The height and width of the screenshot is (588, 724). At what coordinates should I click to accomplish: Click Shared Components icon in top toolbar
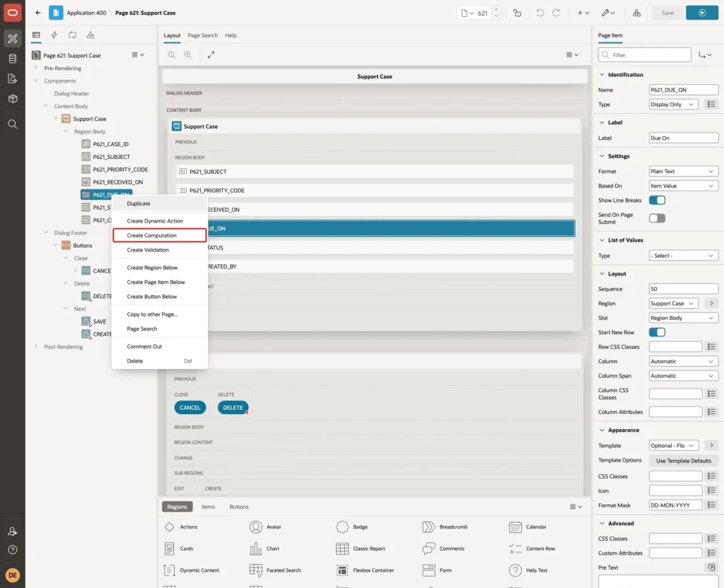click(637, 13)
